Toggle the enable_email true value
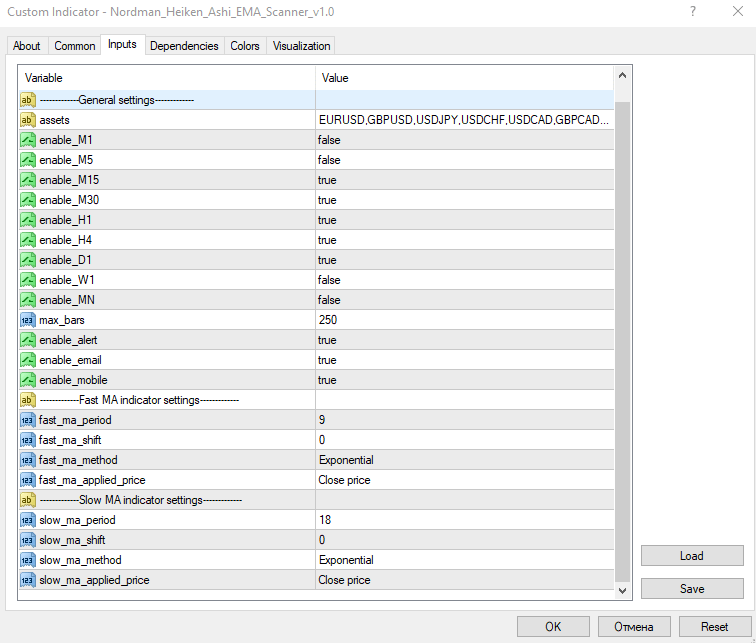The image size is (756, 643). coord(465,360)
